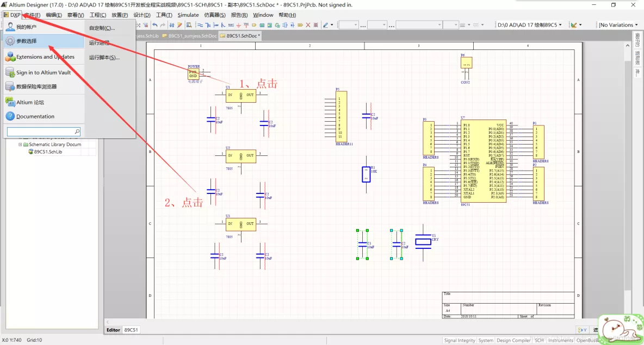The image size is (644, 345).
Task: Select the Place Signal Harness tool
Action: click(x=215, y=25)
